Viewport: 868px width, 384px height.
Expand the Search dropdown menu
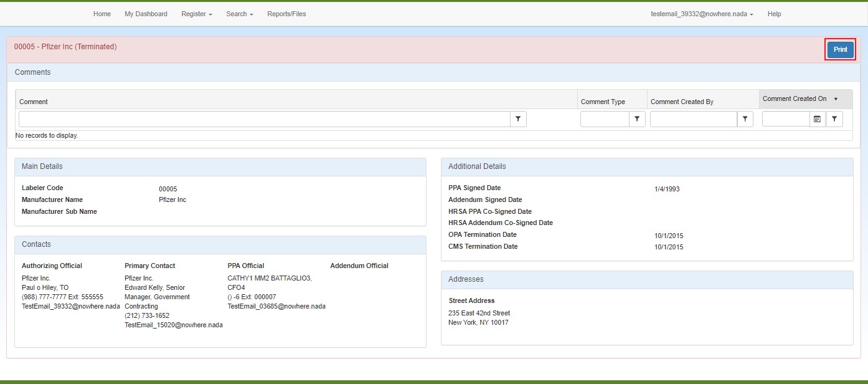pyautogui.click(x=239, y=14)
